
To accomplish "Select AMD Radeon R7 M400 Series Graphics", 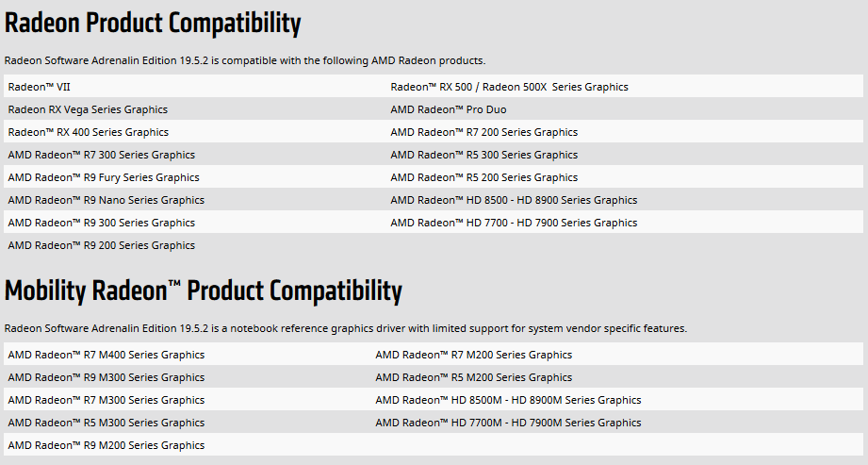I will pos(106,355).
